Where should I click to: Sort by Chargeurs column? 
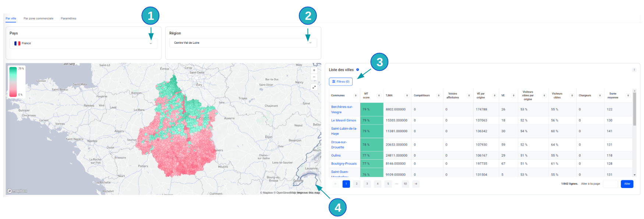point(599,96)
